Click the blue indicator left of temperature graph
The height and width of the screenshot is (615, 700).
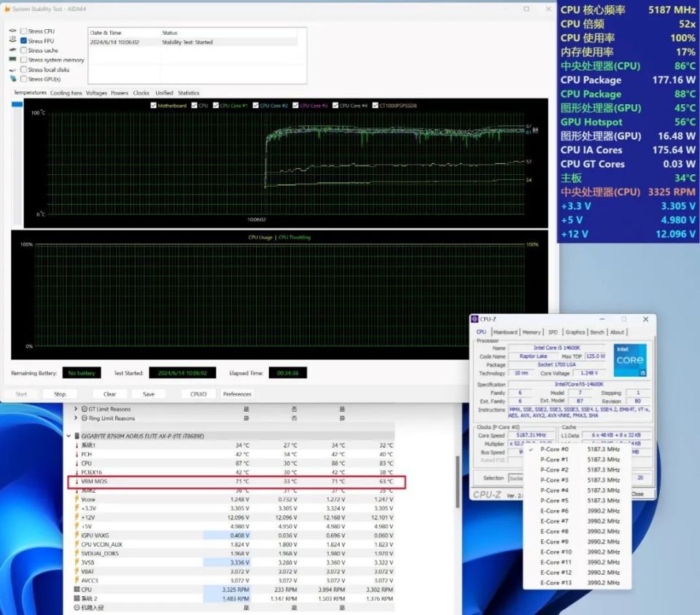point(17,104)
